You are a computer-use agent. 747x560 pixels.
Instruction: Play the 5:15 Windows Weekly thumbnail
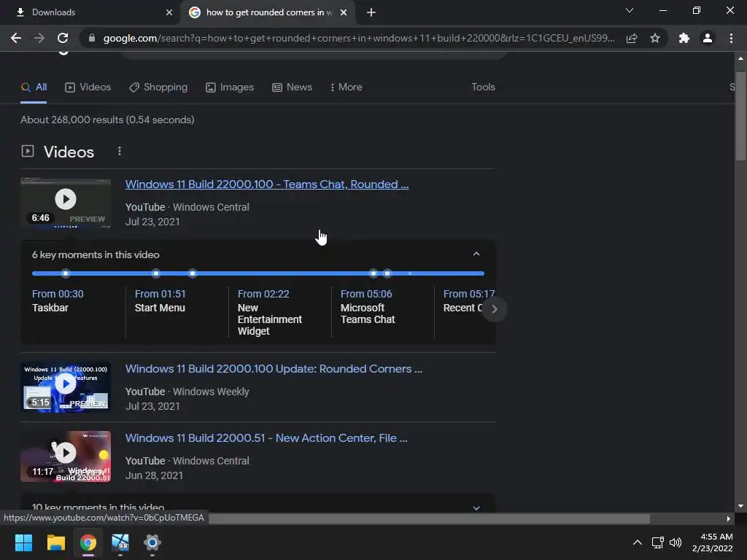[66, 387]
